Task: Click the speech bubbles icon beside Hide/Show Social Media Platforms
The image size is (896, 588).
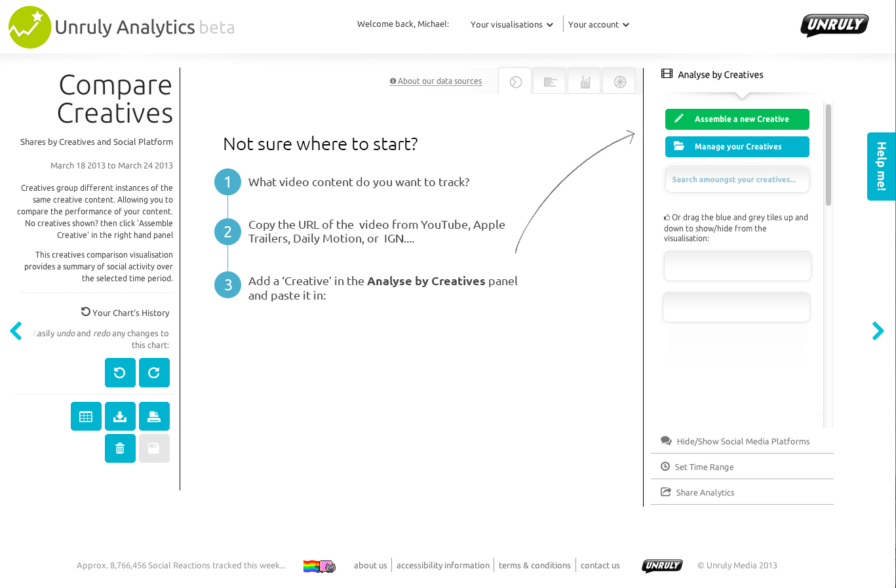Action: [x=666, y=441]
